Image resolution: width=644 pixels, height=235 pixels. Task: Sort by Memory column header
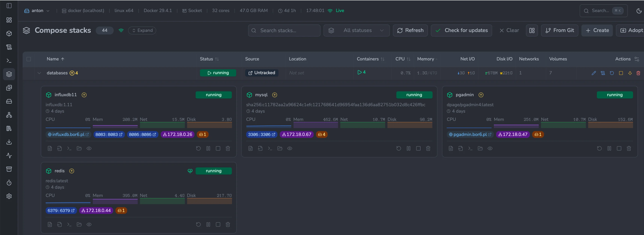[427, 59]
